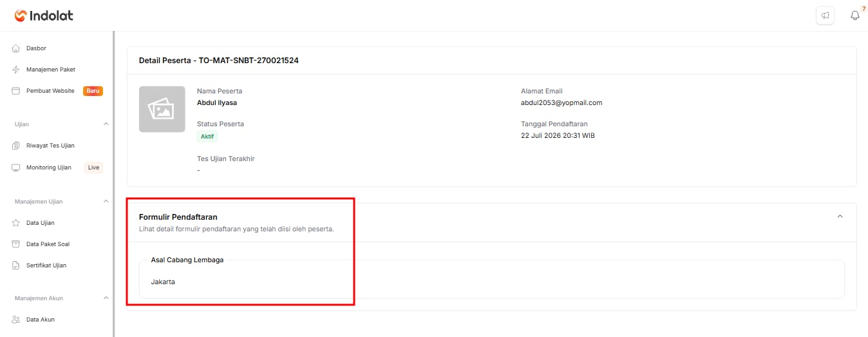The image size is (868, 337).
Task: Click the name Abdul Ilyasa
Action: pyautogui.click(x=217, y=102)
